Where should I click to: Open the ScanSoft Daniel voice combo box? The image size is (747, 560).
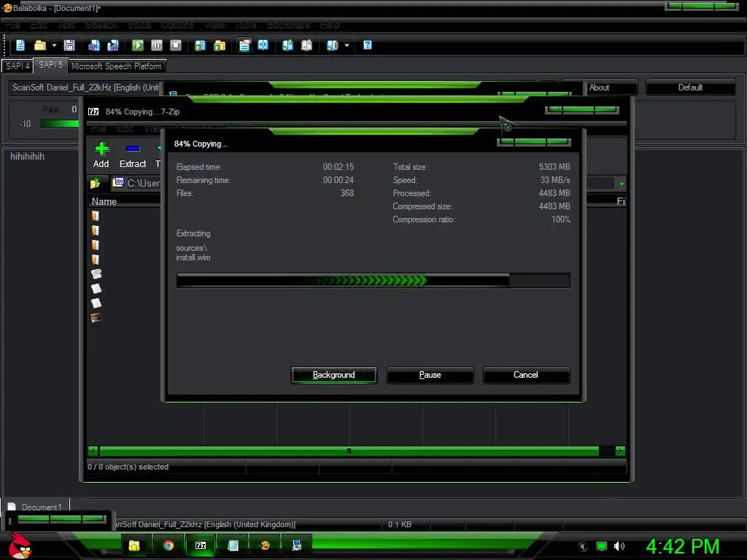click(x=86, y=87)
